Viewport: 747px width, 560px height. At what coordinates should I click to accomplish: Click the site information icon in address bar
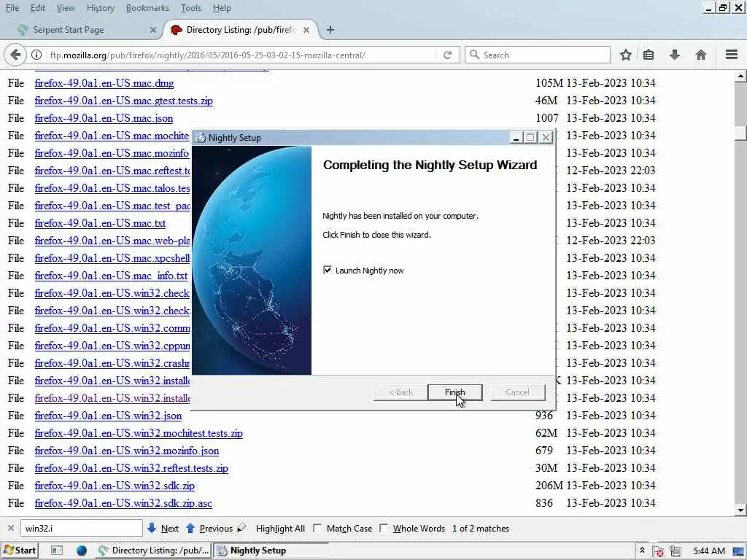(36, 55)
